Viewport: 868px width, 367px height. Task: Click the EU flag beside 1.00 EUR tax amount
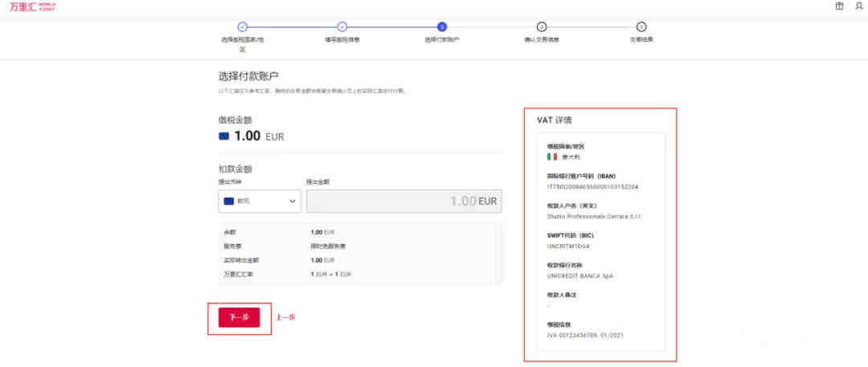(x=223, y=137)
